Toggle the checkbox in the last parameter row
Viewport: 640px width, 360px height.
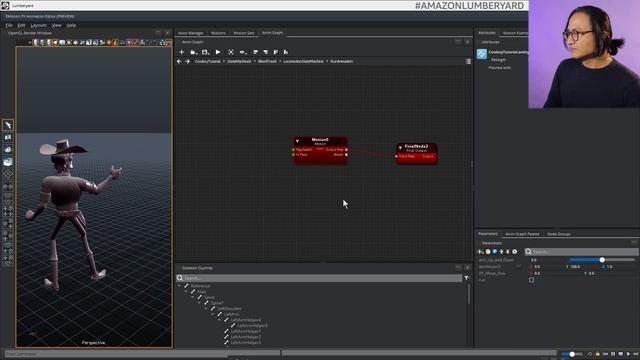[531, 280]
